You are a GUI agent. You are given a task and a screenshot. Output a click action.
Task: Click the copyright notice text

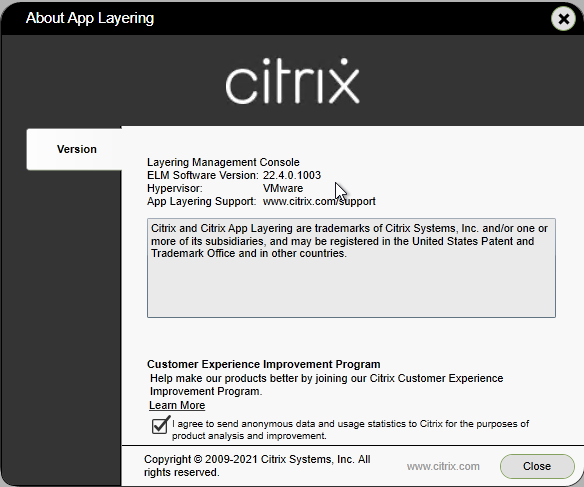click(x=257, y=466)
